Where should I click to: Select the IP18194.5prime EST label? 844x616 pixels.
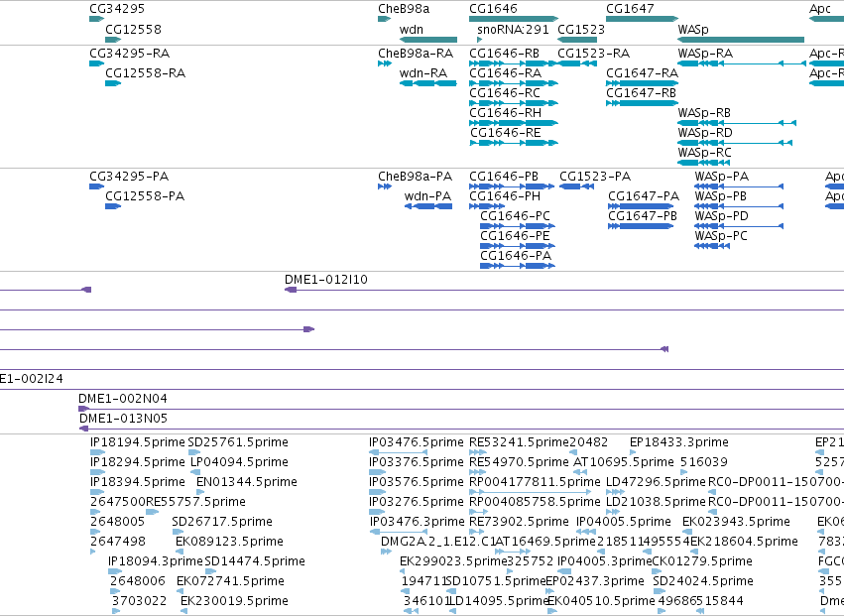[137, 442]
